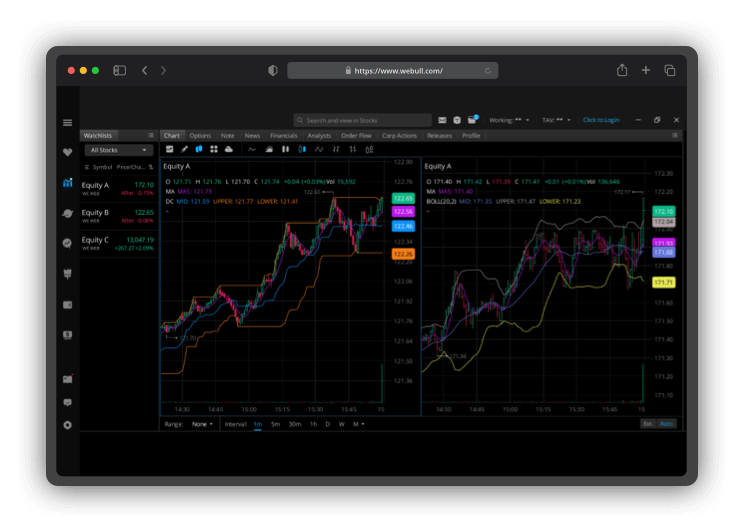
Task: Select the pencil drawing tool in chart toolbar
Action: 184,149
